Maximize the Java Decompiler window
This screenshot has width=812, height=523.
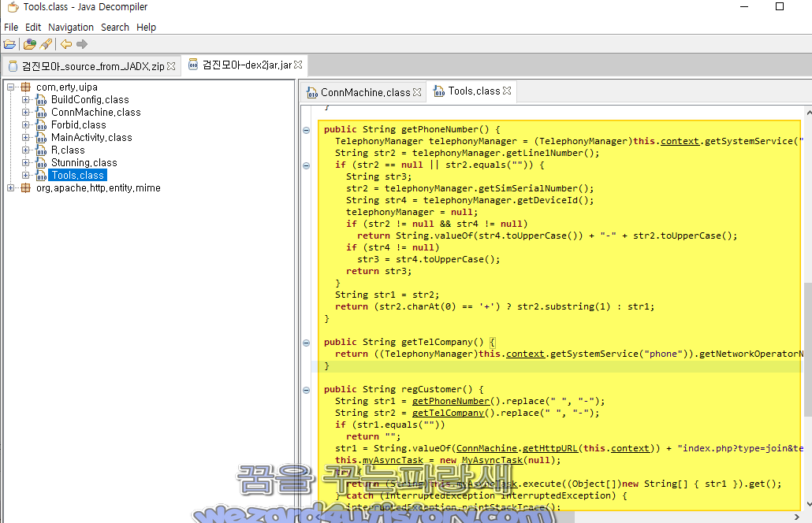[780, 7]
